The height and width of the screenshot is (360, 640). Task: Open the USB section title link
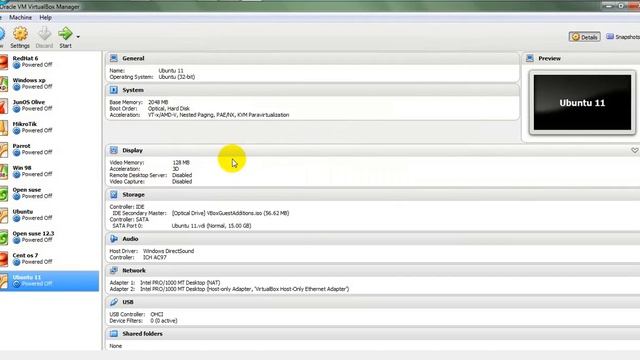[128, 302]
